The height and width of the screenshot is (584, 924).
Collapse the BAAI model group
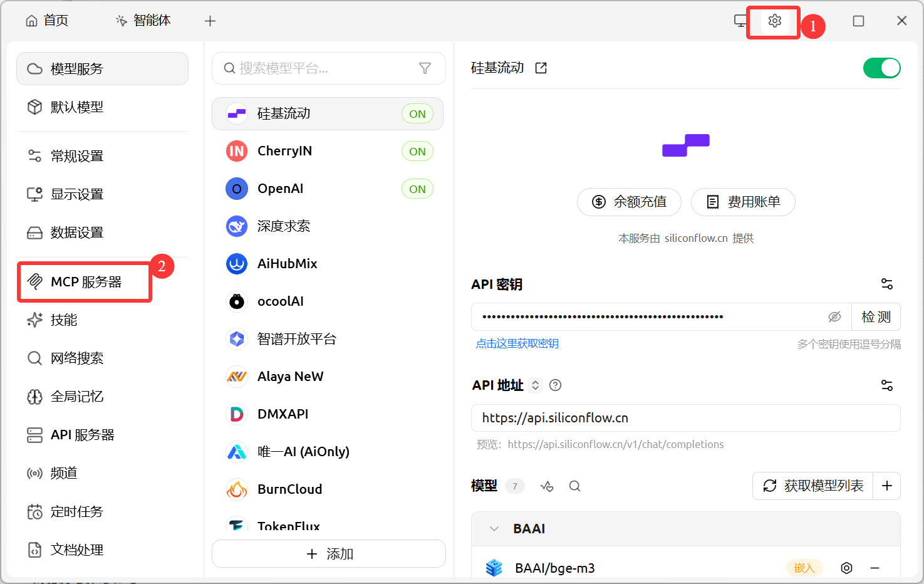(x=494, y=529)
